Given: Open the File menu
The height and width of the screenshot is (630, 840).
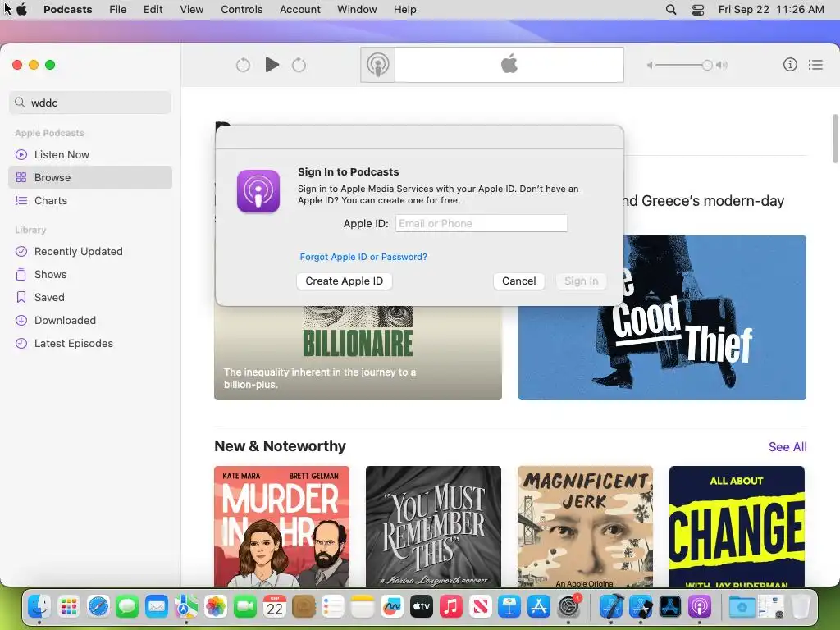Looking at the screenshot, I should pos(118,10).
